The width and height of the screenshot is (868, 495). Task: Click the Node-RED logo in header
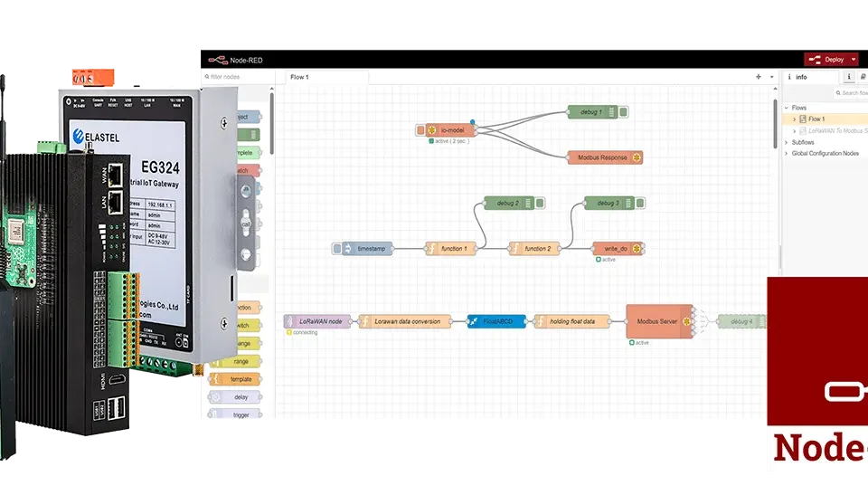pyautogui.click(x=218, y=60)
